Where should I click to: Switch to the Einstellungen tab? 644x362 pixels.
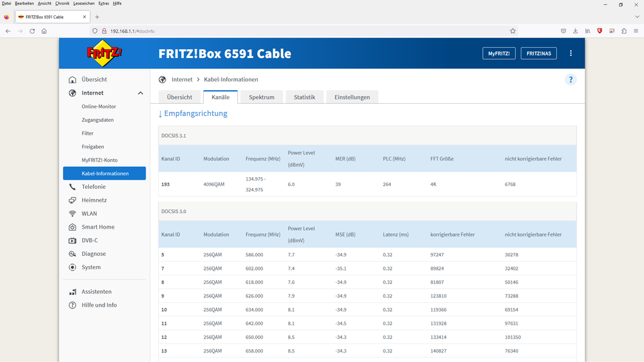352,97
